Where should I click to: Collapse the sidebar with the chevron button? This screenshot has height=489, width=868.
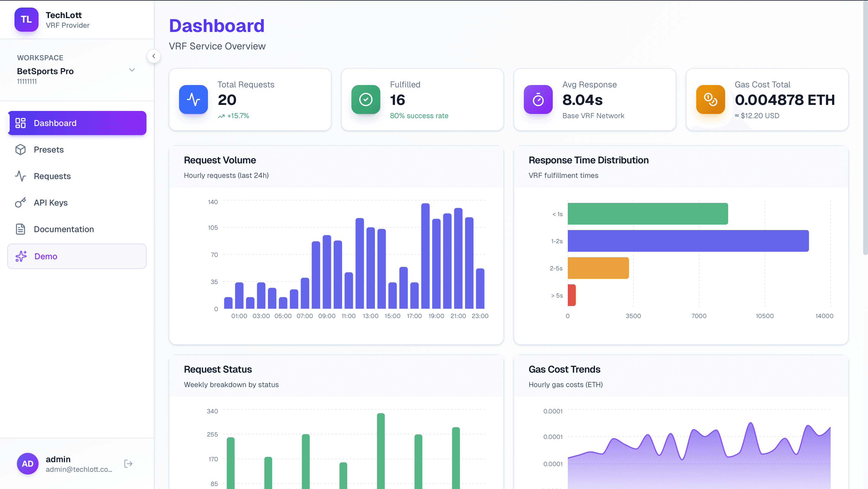coord(154,56)
